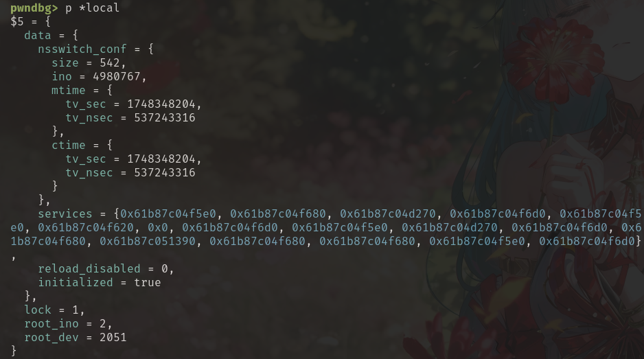
Task: Click the lock field label
Action: pos(38,310)
